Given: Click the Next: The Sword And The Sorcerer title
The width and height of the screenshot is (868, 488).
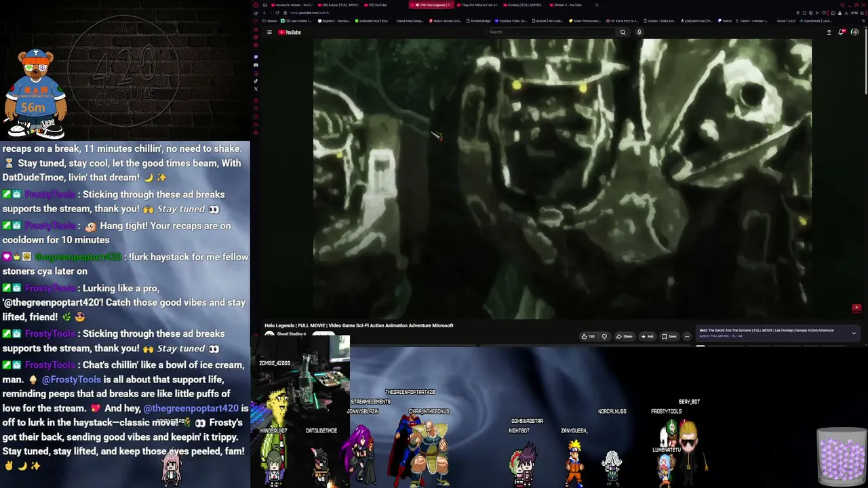Looking at the screenshot, I should (766, 330).
